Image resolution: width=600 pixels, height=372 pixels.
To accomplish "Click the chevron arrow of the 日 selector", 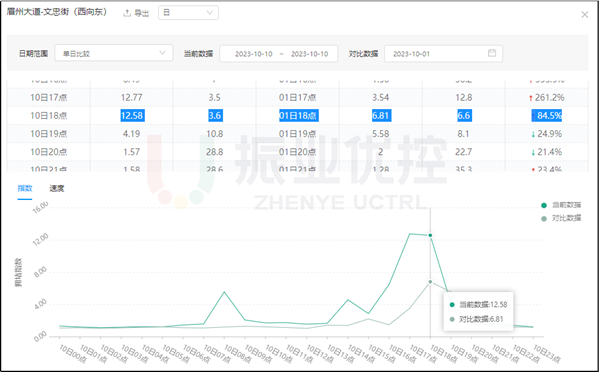I will point(209,13).
